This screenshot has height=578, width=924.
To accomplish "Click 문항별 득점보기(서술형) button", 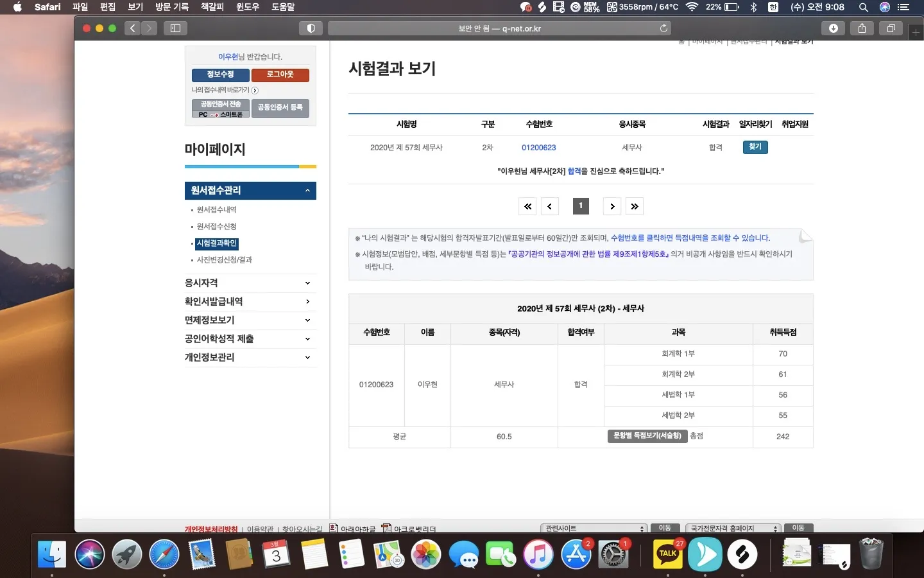I will pos(647,436).
